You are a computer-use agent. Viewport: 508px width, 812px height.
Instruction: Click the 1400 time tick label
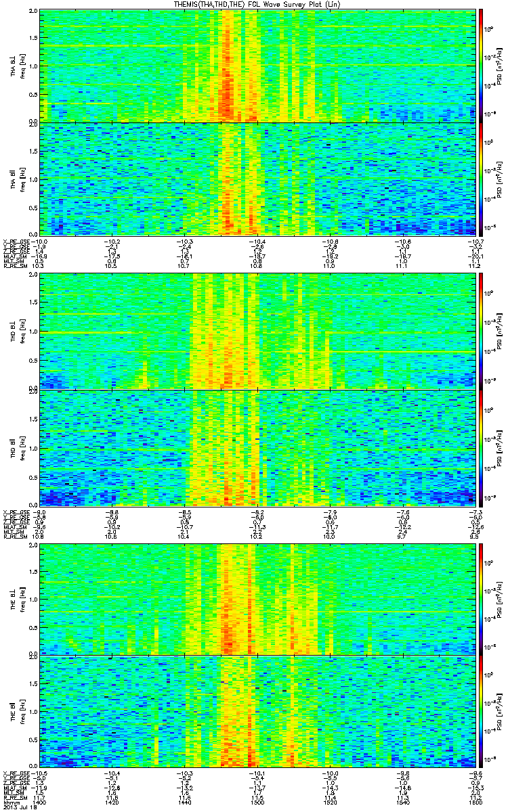(41, 802)
